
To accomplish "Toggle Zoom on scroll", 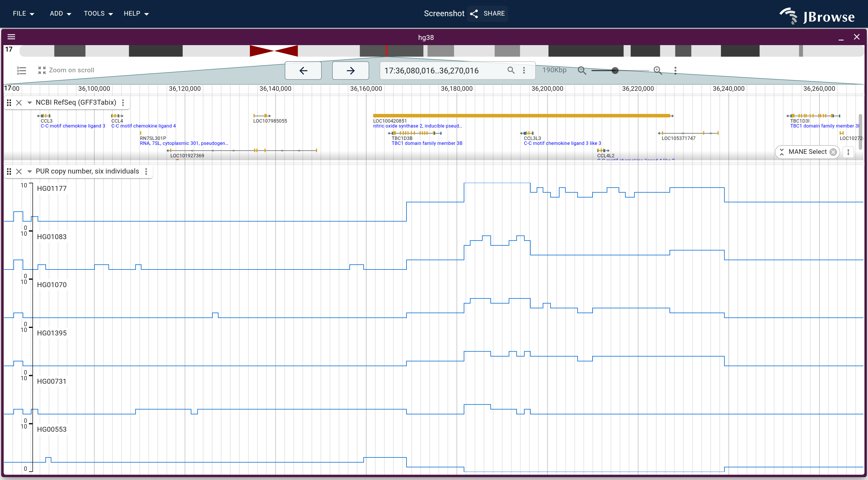I will (66, 70).
